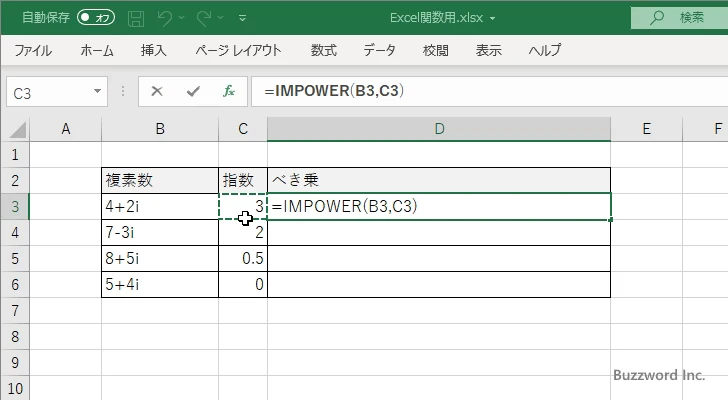728x400 pixels.
Task: Click cell containing 7-3i
Action: [x=160, y=232]
